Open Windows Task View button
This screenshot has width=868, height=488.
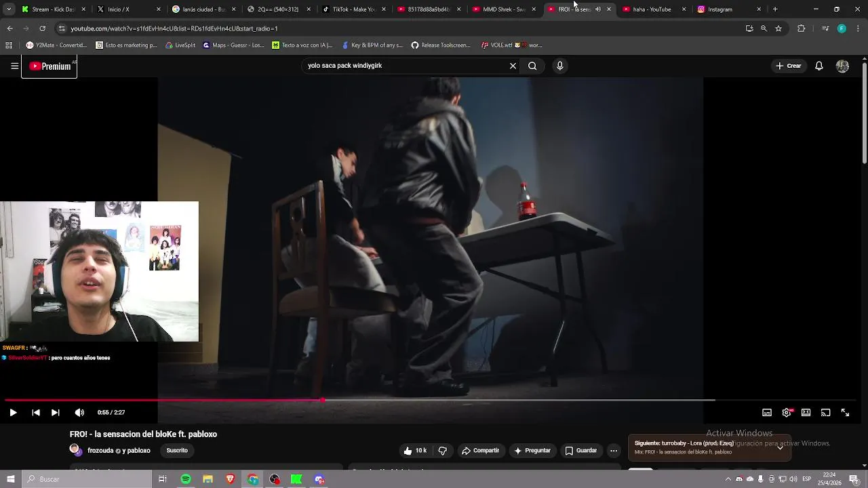tap(163, 479)
